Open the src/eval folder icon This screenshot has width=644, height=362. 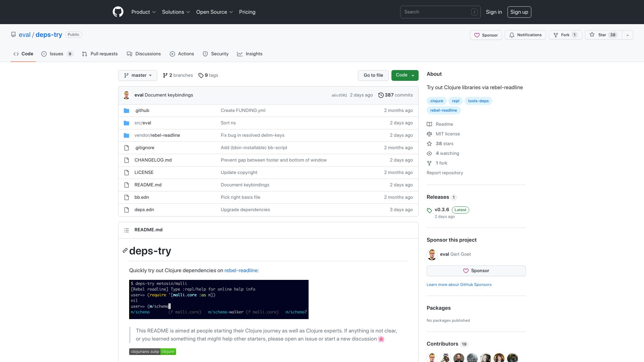(x=126, y=123)
